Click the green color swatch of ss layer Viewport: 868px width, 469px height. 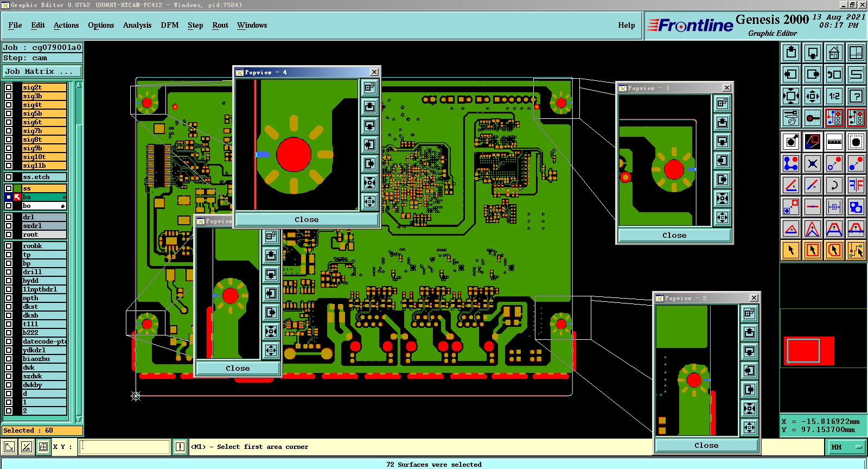pyautogui.click(x=17, y=188)
